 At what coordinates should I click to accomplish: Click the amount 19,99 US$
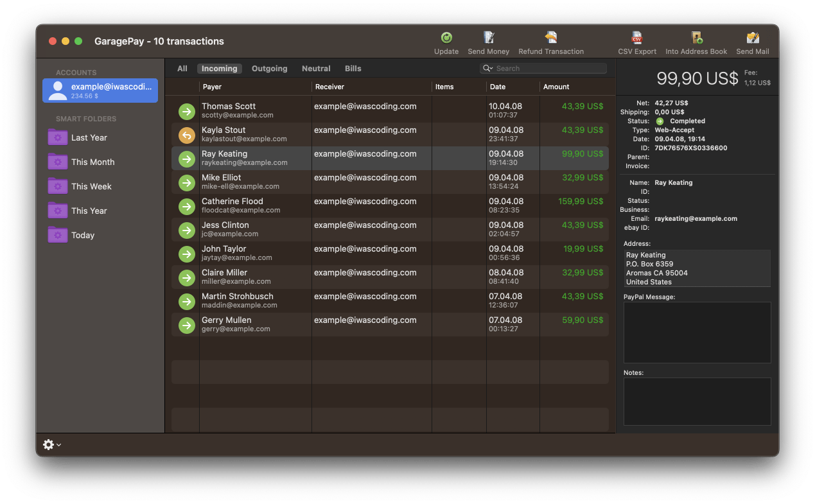pyautogui.click(x=584, y=248)
